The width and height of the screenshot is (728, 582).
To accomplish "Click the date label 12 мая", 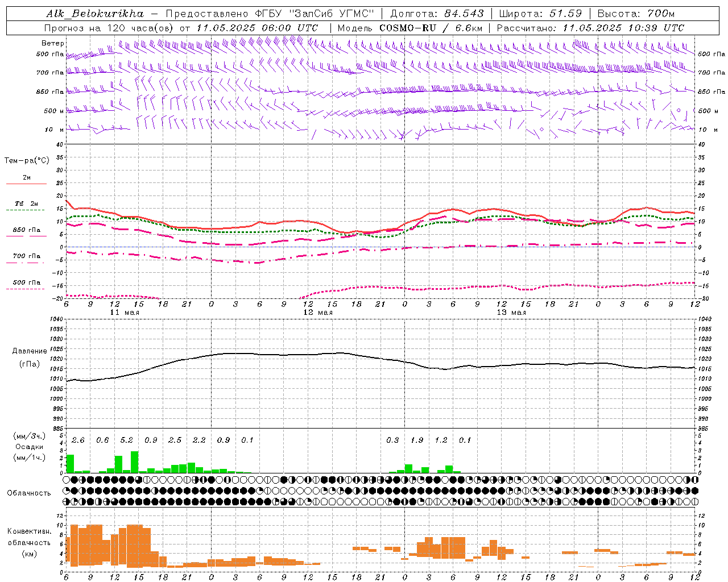I will pyautogui.click(x=318, y=313).
